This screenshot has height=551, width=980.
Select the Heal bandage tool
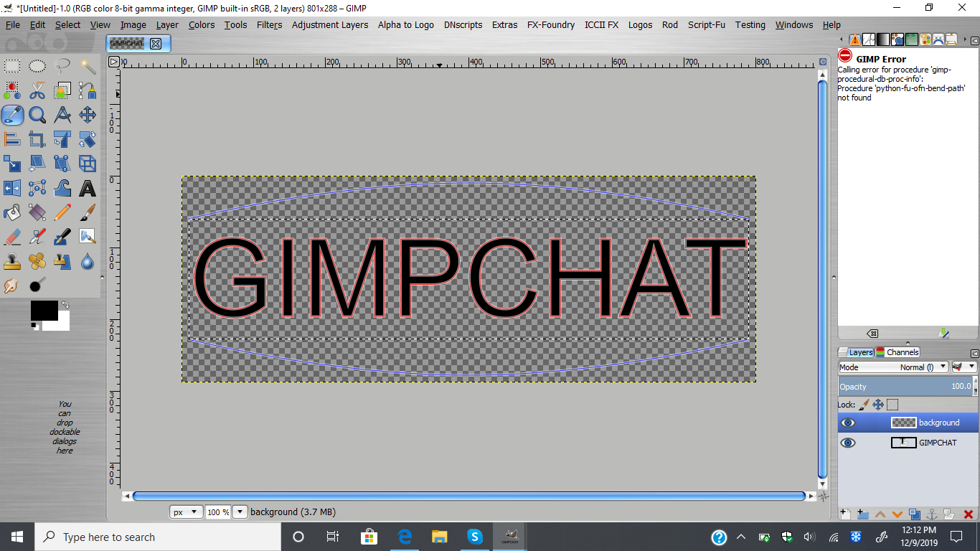pyautogui.click(x=37, y=262)
